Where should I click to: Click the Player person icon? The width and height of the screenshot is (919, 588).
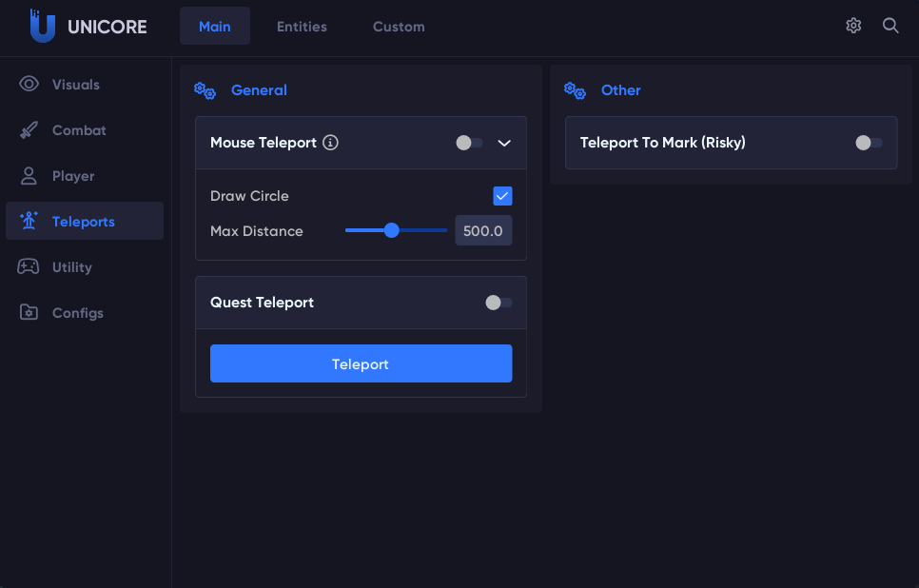point(29,176)
